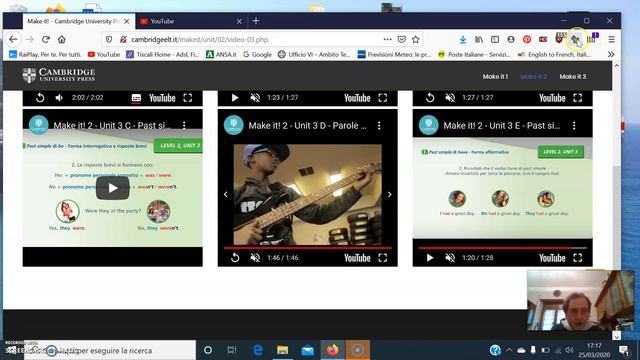The image size is (640, 360).
Task: Open the browser home page
Action: (62, 40)
